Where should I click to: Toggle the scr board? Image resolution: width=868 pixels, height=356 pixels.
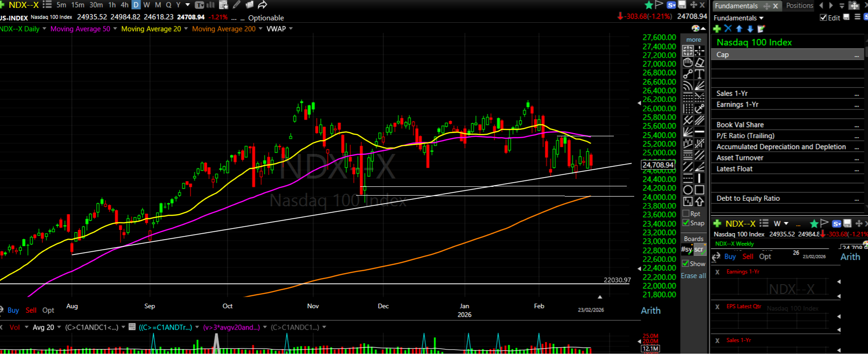pos(699,249)
